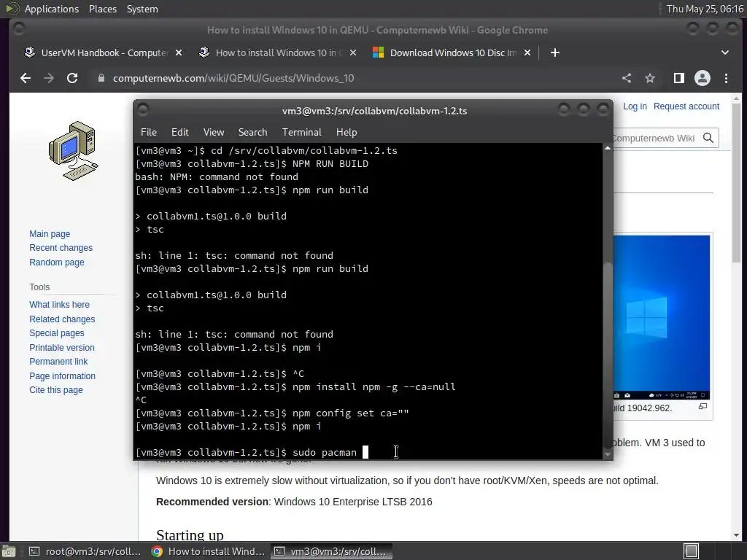Select vm3@vm3 terminal taskbar item
Image resolution: width=747 pixels, height=560 pixels.
(x=332, y=551)
